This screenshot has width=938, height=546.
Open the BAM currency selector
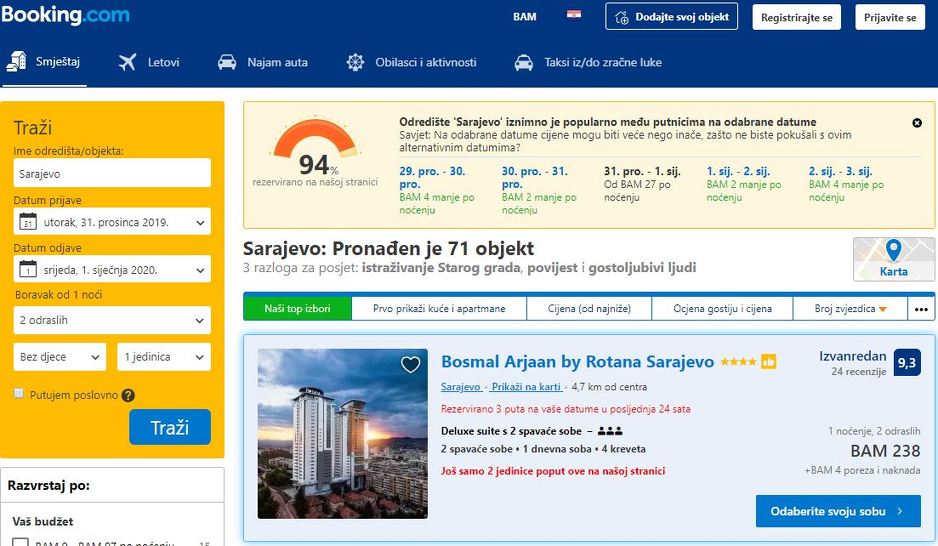pos(525,17)
